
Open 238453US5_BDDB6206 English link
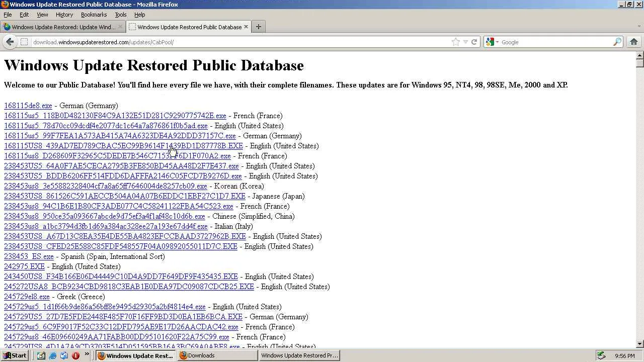(x=123, y=176)
